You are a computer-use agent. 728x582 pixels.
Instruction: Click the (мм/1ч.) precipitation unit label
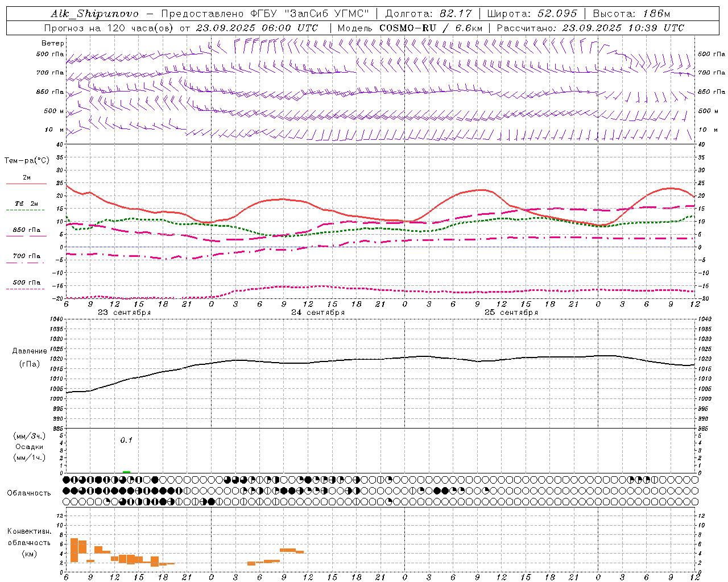click(x=29, y=458)
